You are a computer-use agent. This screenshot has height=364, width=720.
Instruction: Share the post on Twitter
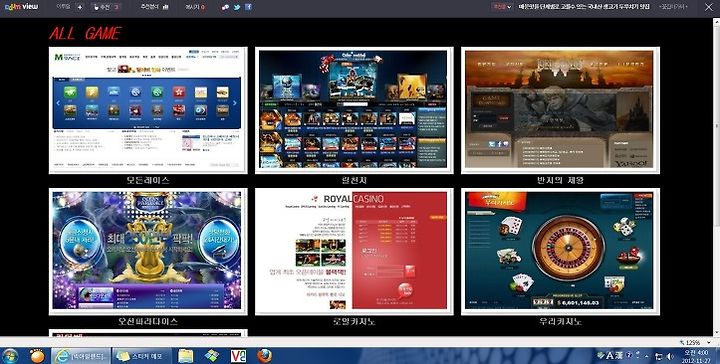237,7
